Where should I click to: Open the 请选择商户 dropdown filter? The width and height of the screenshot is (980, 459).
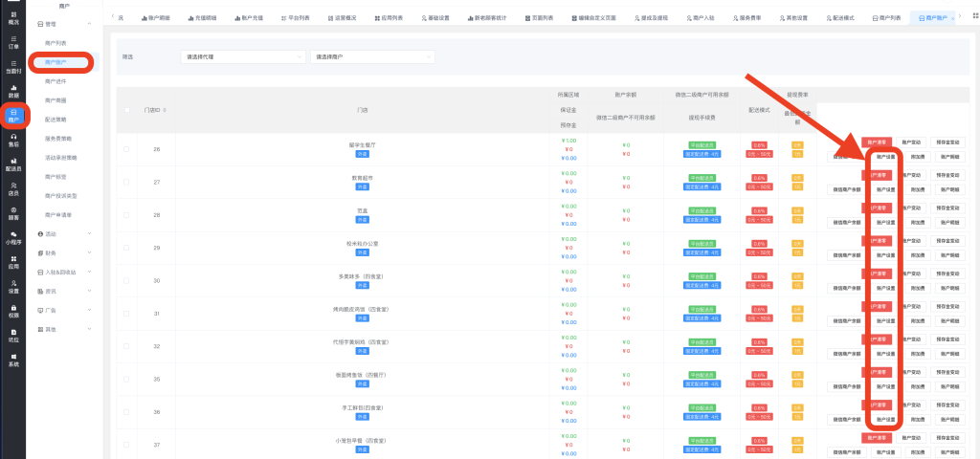pyautogui.click(x=372, y=57)
